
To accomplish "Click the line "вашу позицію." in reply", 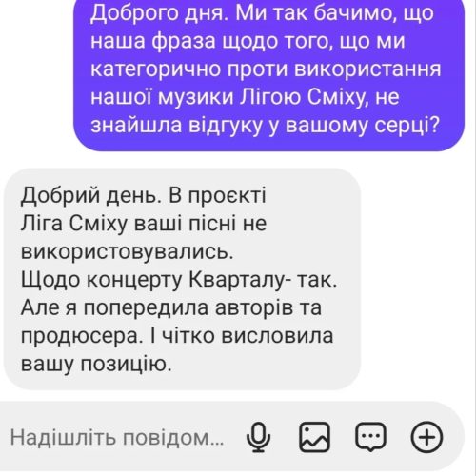I will coord(96,364).
